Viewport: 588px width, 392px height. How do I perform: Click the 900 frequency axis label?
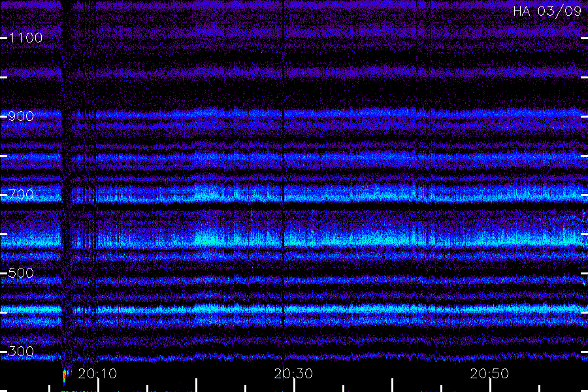tap(21, 116)
